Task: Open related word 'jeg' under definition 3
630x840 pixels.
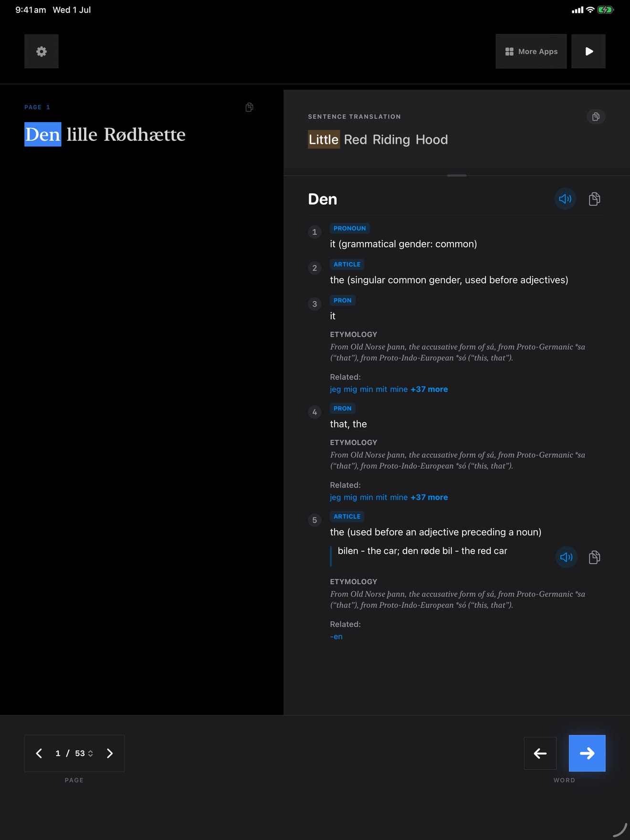Action: pyautogui.click(x=336, y=389)
